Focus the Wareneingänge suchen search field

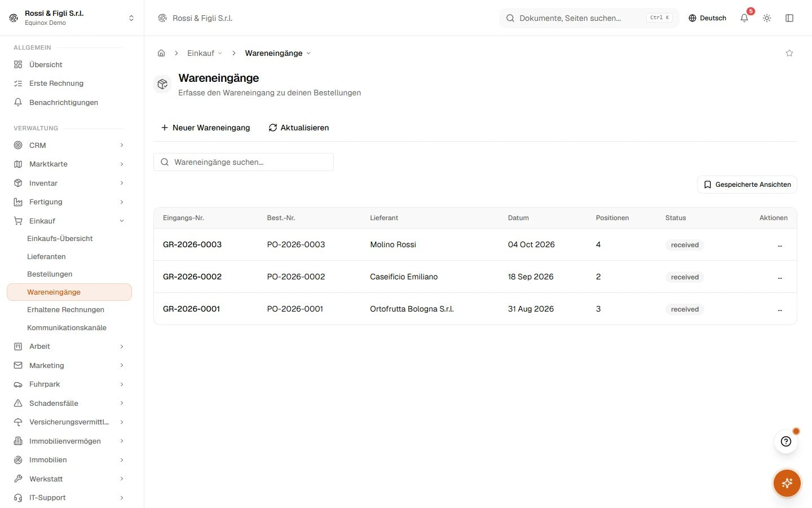point(244,162)
